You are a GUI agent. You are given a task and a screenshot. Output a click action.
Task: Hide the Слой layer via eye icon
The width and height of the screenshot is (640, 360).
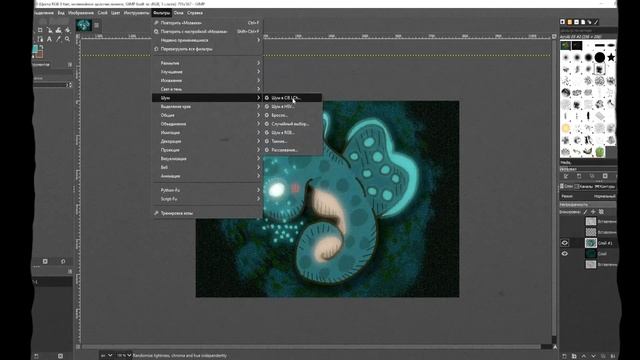point(564,253)
